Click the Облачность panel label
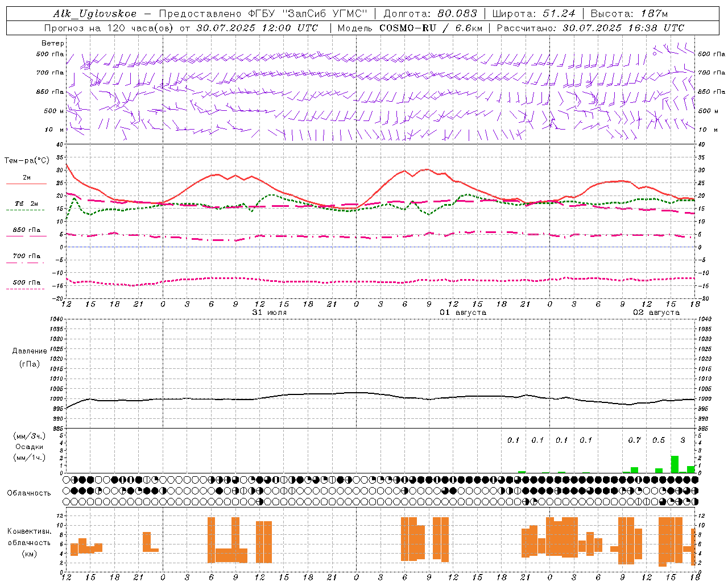The height and width of the screenshot is (582, 728). coord(29,493)
